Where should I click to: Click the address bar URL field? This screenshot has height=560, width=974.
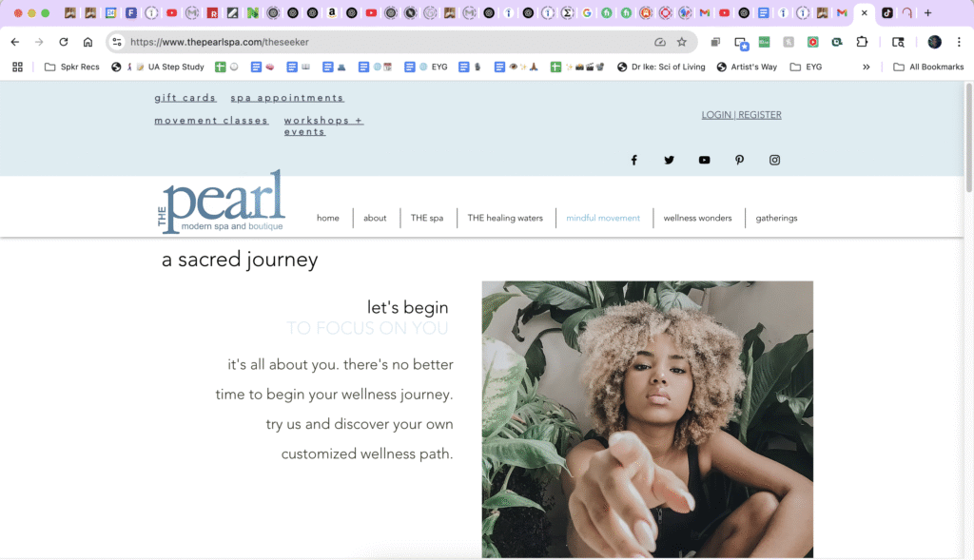385,42
